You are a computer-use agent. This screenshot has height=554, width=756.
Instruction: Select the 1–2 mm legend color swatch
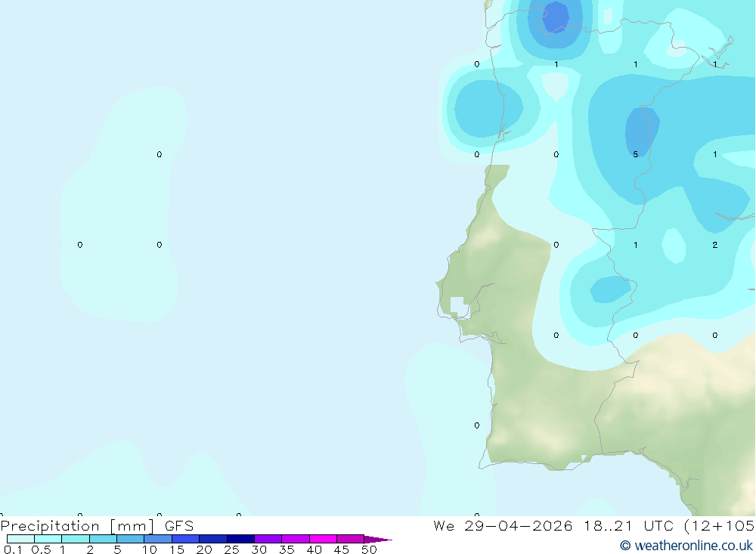tap(76, 539)
